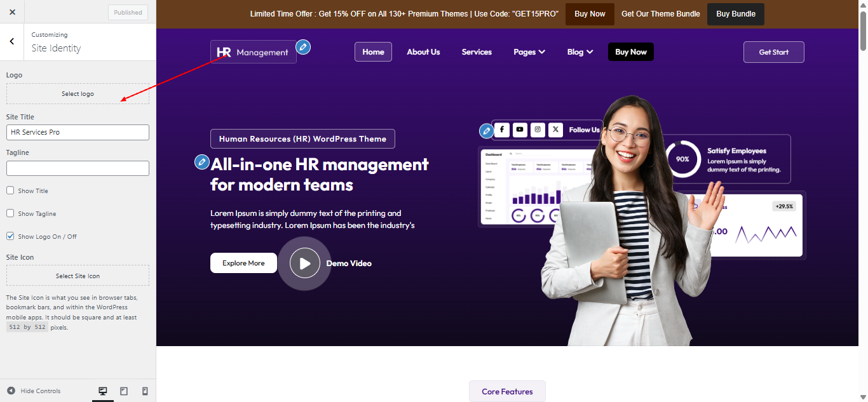Switch to tablet preview mode

(124, 391)
